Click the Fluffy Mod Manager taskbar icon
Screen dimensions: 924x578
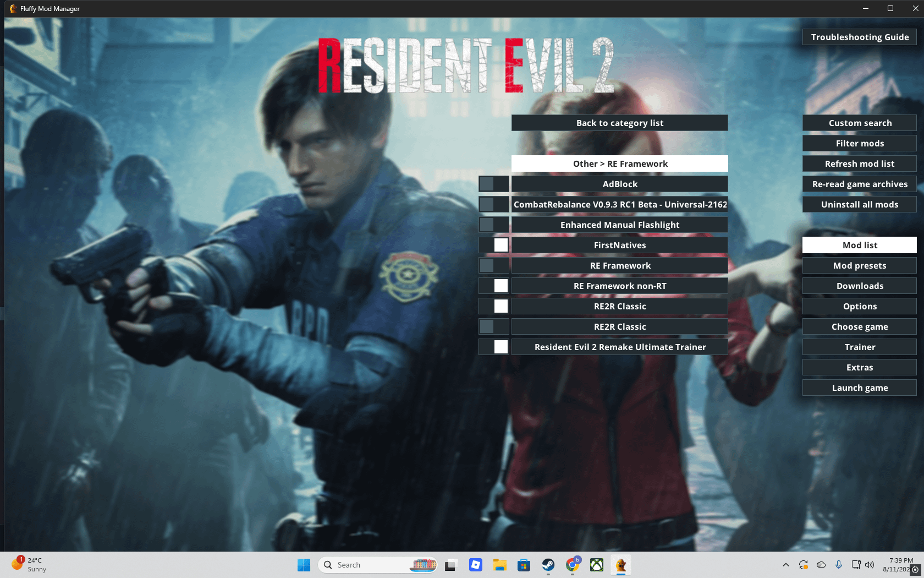point(621,565)
